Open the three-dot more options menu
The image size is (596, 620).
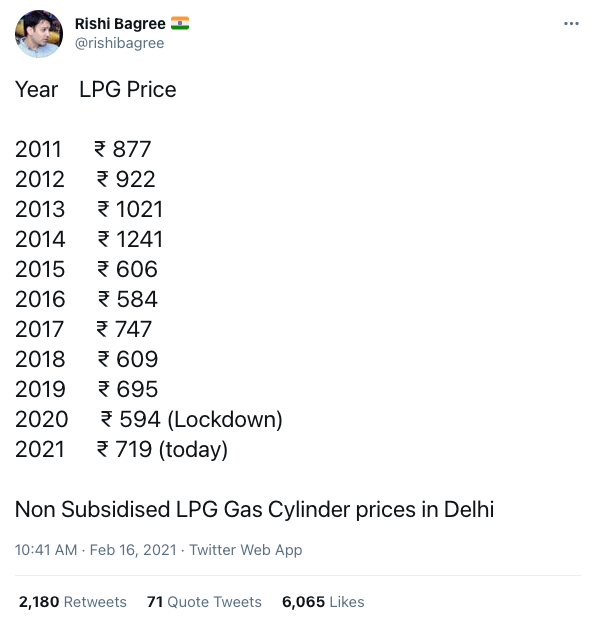tap(571, 24)
